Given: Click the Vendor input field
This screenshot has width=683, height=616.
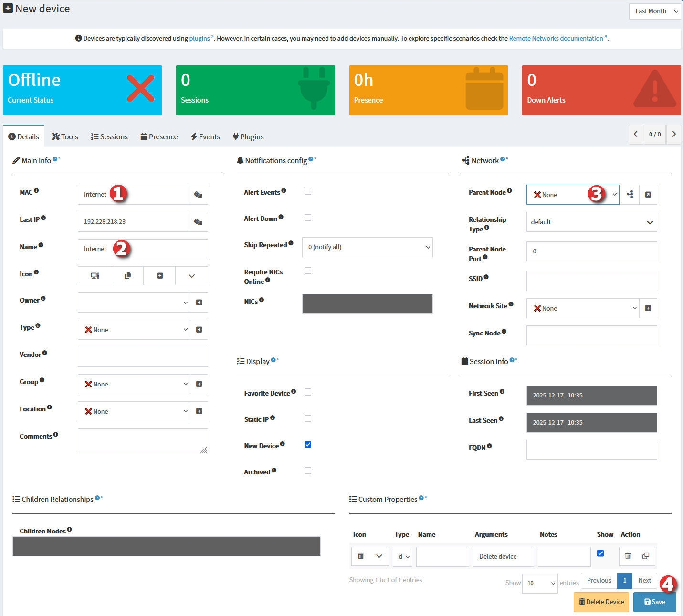Looking at the screenshot, I should point(143,357).
